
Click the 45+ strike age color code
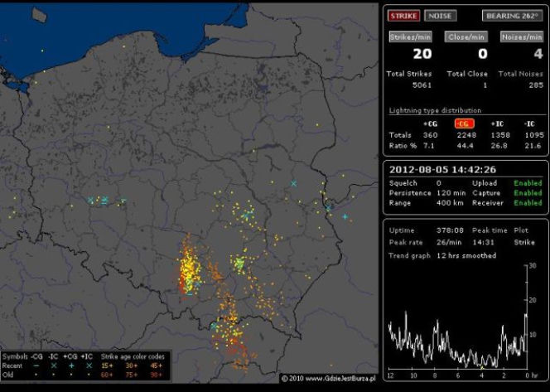coord(157,365)
